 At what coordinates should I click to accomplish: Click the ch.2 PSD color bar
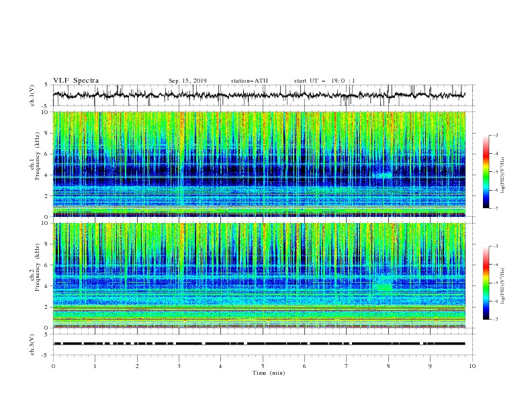(x=486, y=283)
